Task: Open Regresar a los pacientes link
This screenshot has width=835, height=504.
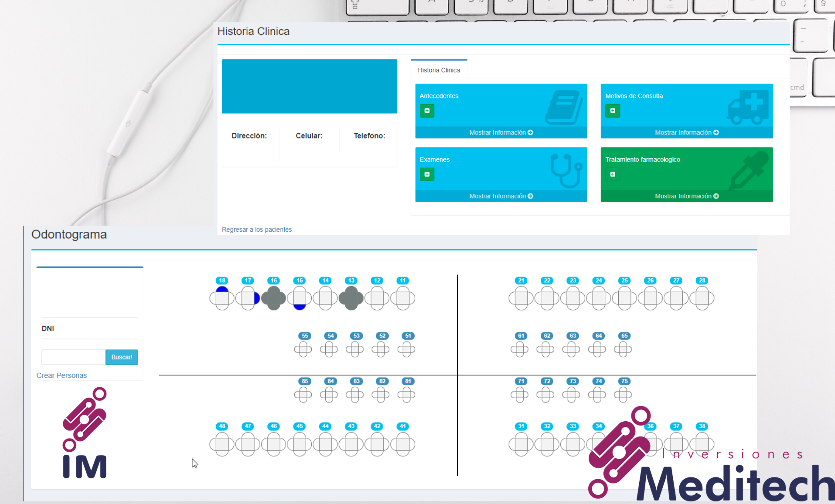Action: [x=256, y=229]
